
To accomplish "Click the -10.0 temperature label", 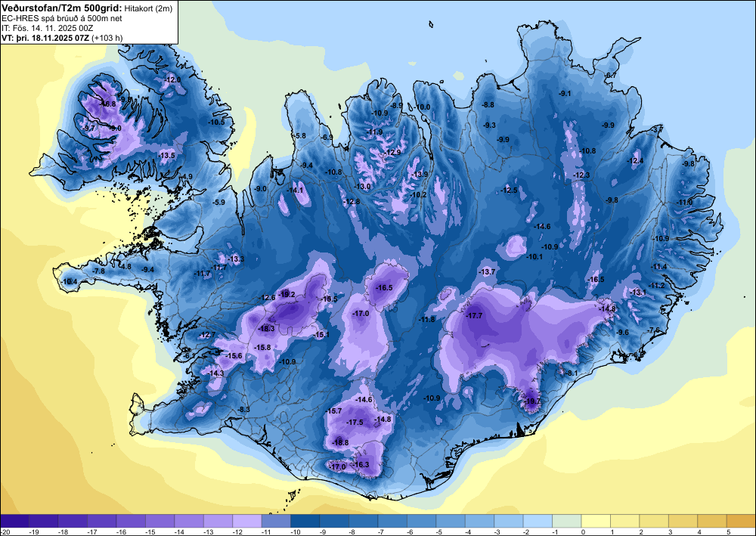I will [x=423, y=107].
